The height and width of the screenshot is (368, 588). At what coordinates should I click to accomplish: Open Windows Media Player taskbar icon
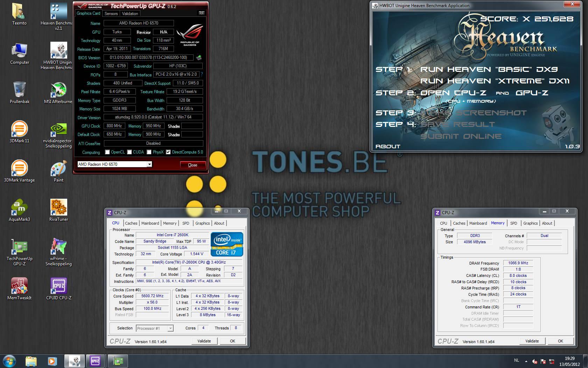pyautogui.click(x=52, y=361)
